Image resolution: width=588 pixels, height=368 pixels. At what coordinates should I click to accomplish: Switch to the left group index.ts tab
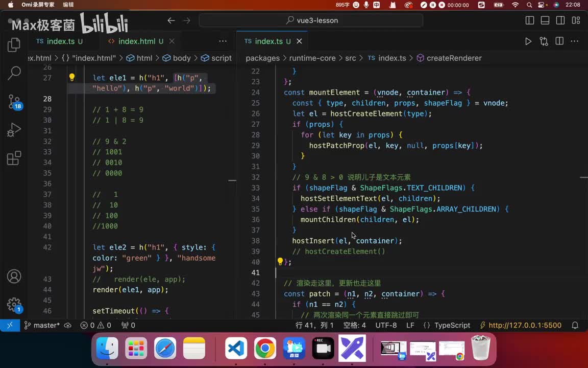[59, 41]
